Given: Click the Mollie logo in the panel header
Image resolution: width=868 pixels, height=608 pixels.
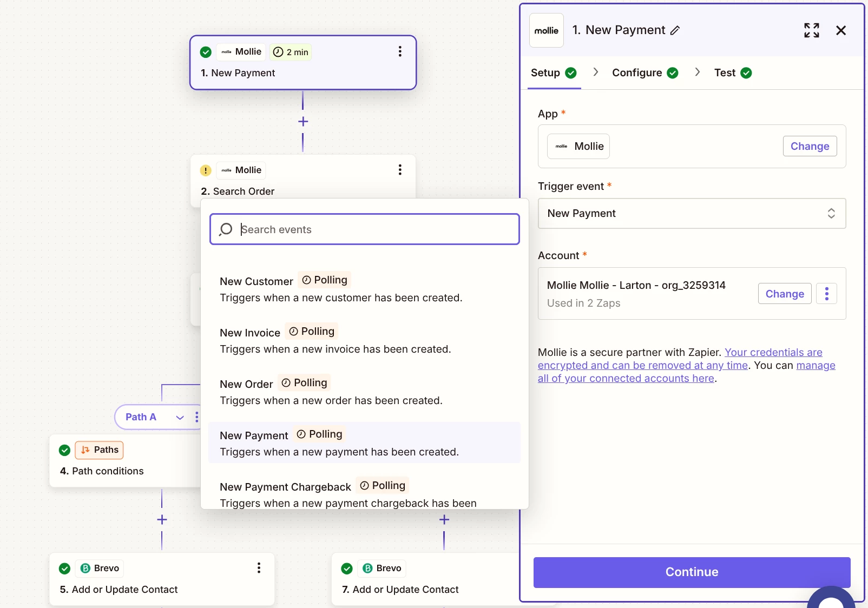Looking at the screenshot, I should click(547, 30).
